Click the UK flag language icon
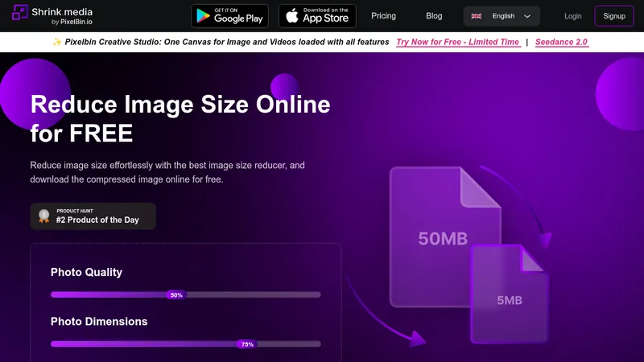 point(477,16)
